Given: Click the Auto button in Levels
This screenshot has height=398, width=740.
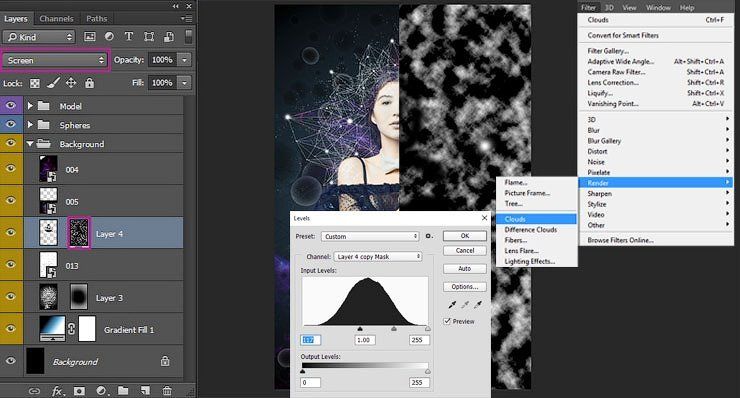Looking at the screenshot, I should 465,268.
